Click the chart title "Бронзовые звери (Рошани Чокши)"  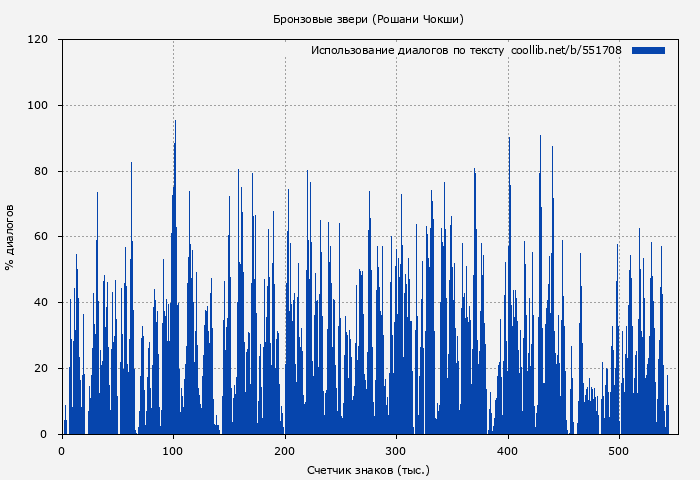[368, 19]
